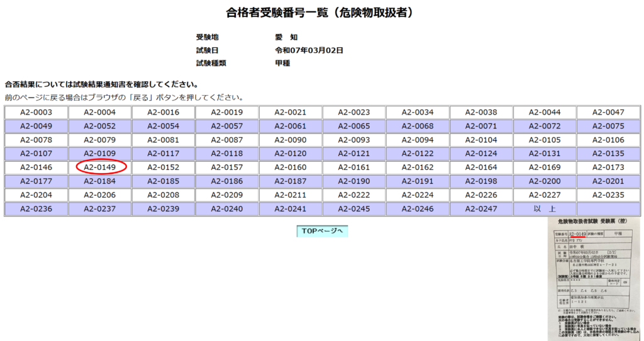Click the A2-0236 cell
The width and height of the screenshot is (644, 341).
coord(36,209)
